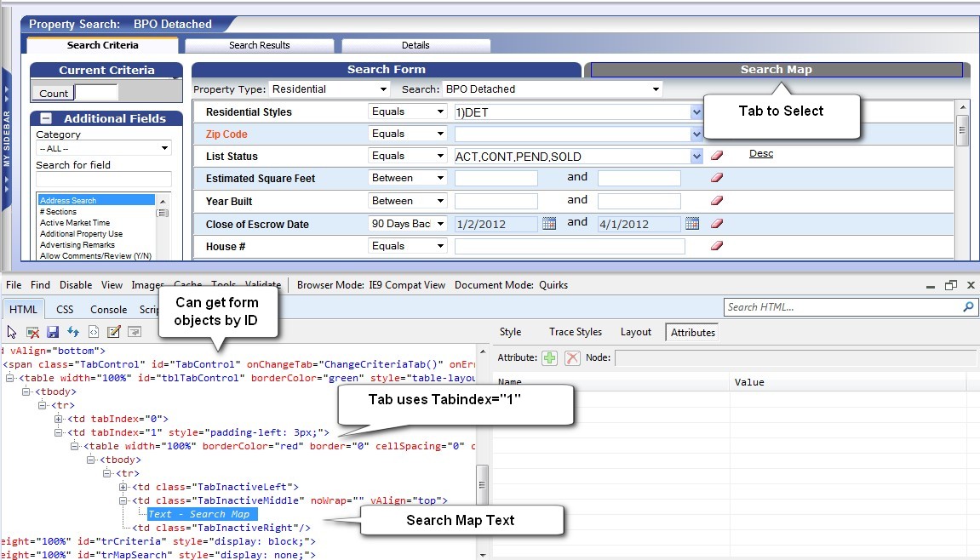Collapse the table id tblTabControl node
Viewport: 980px width, 560px height.
[x=10, y=378]
